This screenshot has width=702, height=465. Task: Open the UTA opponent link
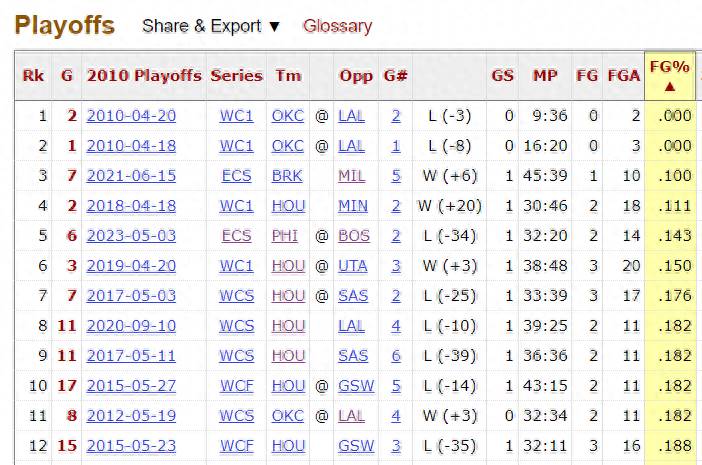point(353,266)
